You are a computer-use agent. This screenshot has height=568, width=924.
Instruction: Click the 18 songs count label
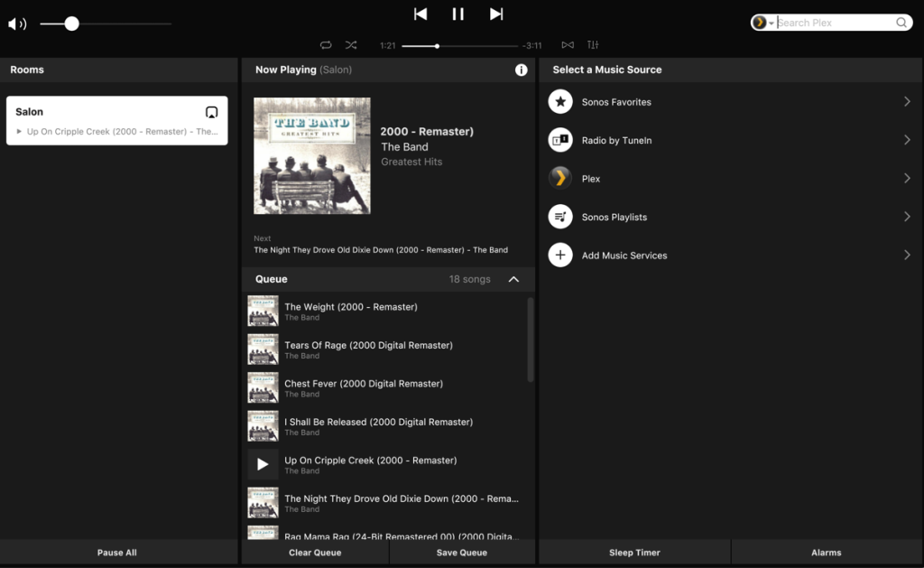tap(469, 279)
